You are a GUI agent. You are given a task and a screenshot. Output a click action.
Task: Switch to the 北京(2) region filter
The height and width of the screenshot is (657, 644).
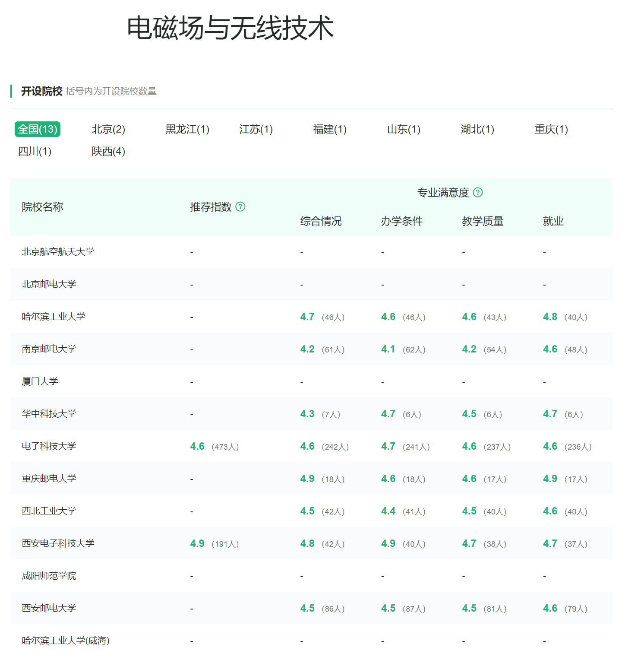click(107, 129)
